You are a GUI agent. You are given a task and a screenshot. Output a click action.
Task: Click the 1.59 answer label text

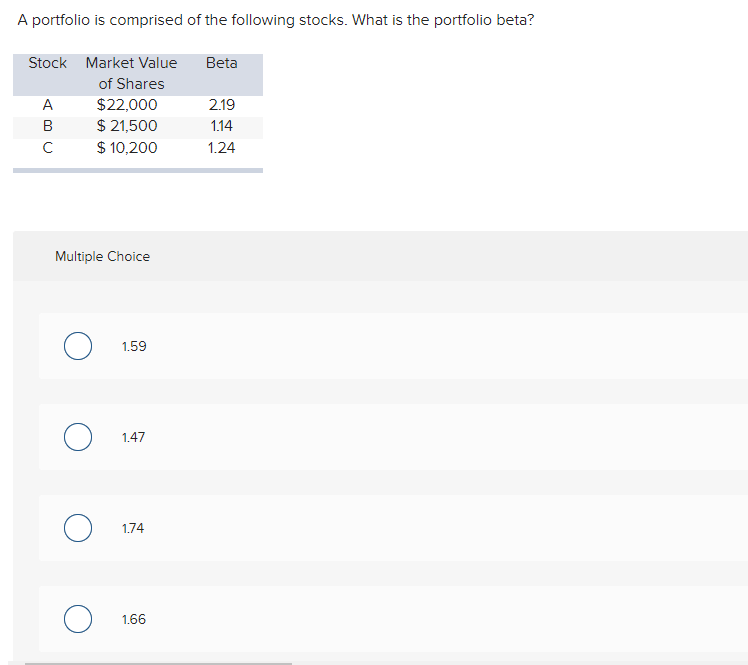(x=134, y=346)
